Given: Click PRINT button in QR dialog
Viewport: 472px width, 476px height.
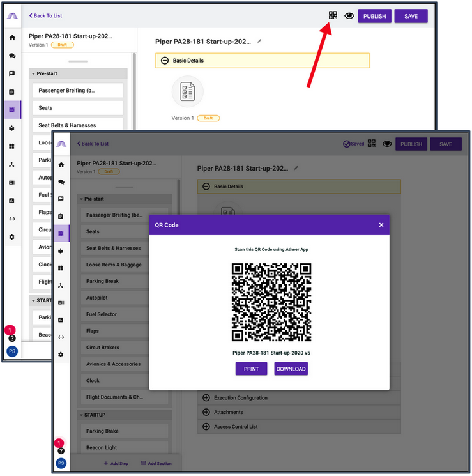Looking at the screenshot, I should click(x=251, y=369).
